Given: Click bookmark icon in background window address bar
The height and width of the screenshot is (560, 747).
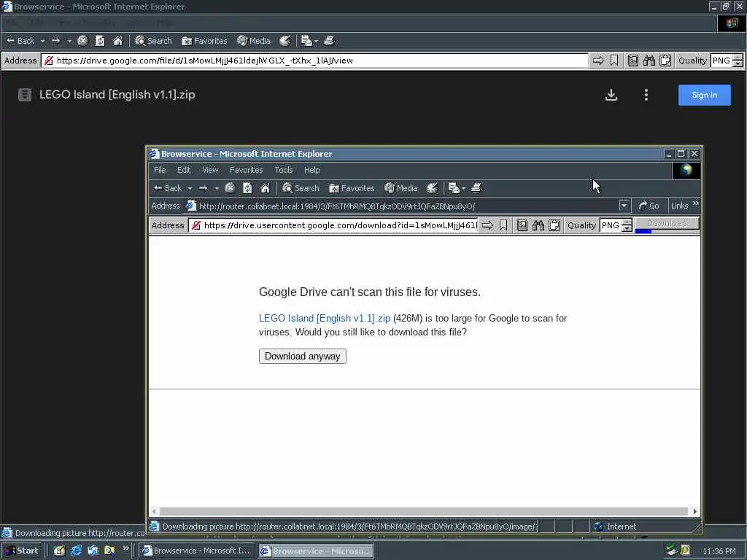Looking at the screenshot, I should point(614,61).
